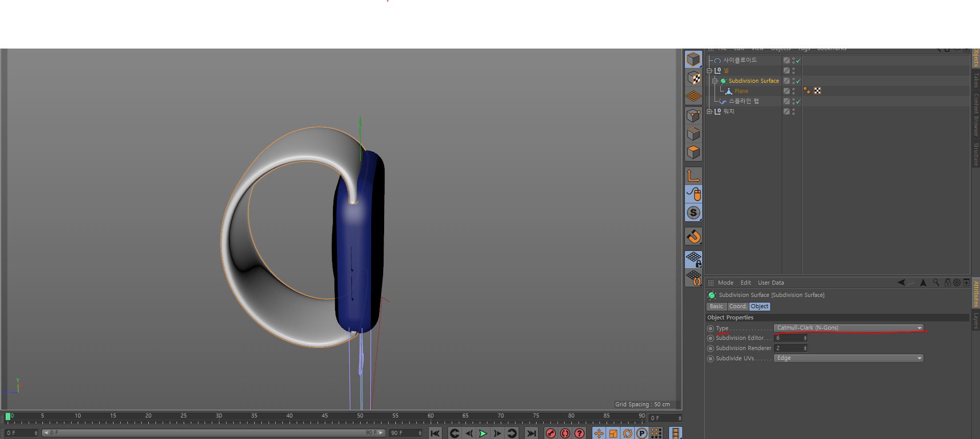Click the 0 F start frame stepper
The width and height of the screenshot is (980, 439).
point(36,433)
